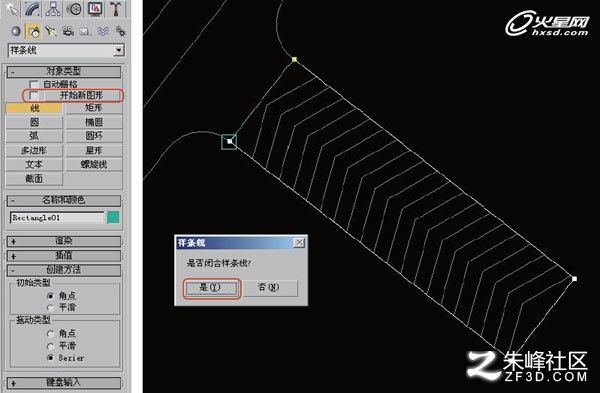Open the Utilities hammer icon panel
This screenshot has height=393, width=600.
point(116,8)
